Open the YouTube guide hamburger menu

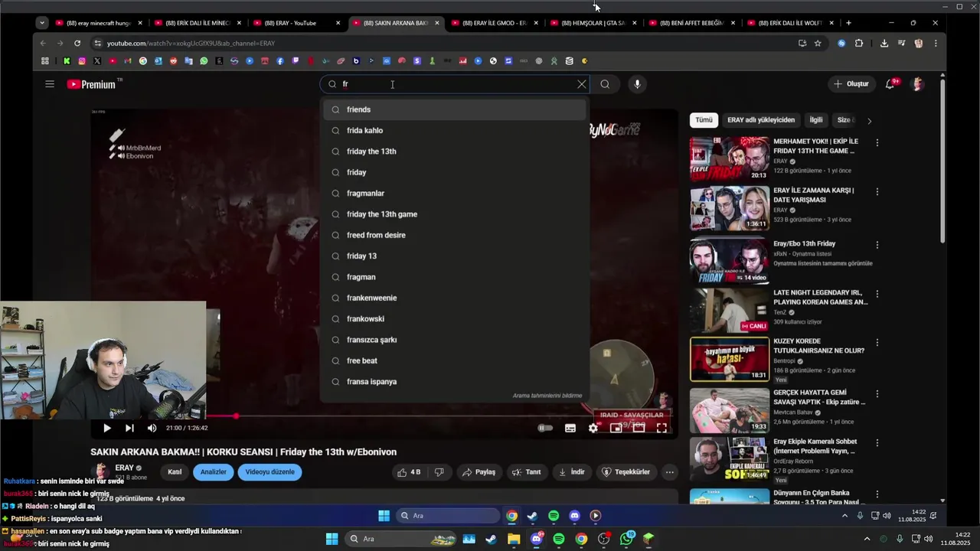50,84
